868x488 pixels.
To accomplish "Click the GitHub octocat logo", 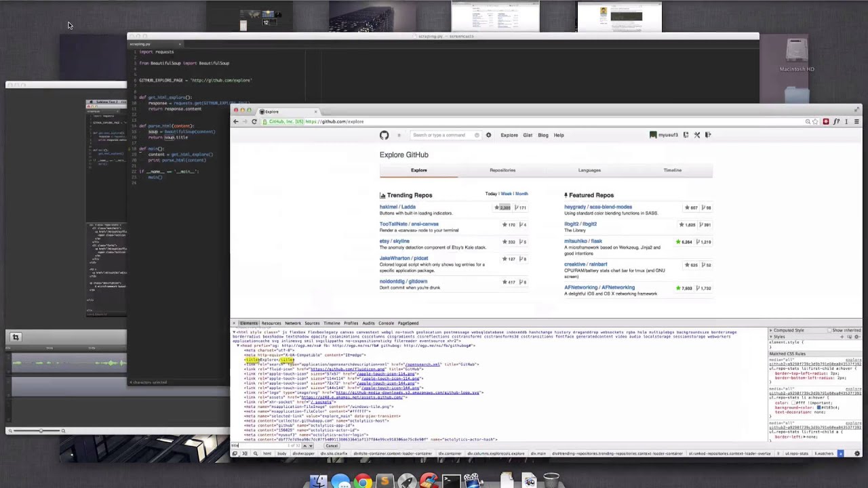I will (384, 135).
